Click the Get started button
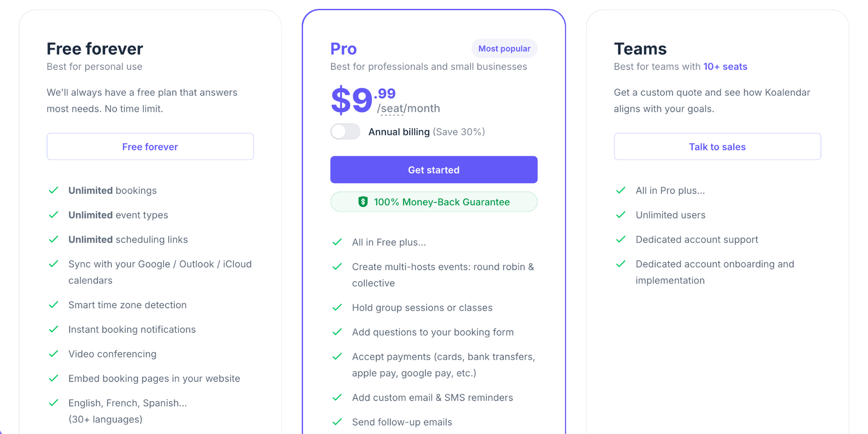 click(x=434, y=170)
